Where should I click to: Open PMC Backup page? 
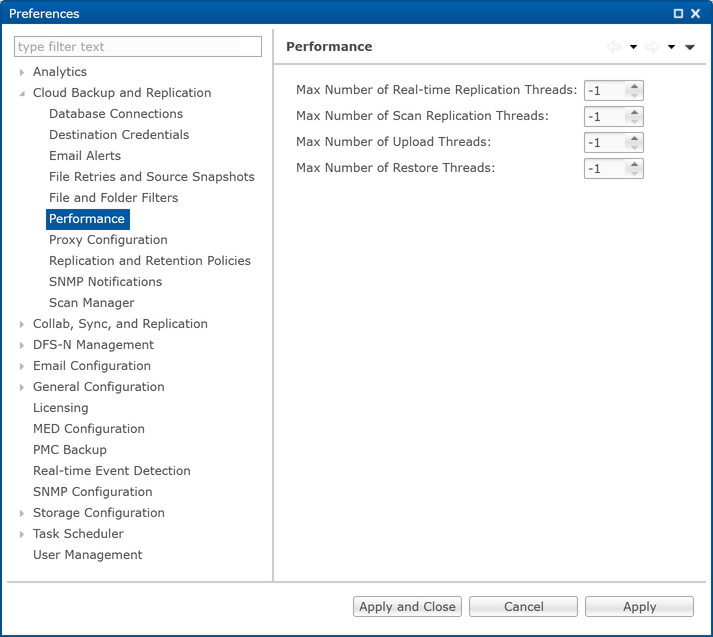[70, 450]
